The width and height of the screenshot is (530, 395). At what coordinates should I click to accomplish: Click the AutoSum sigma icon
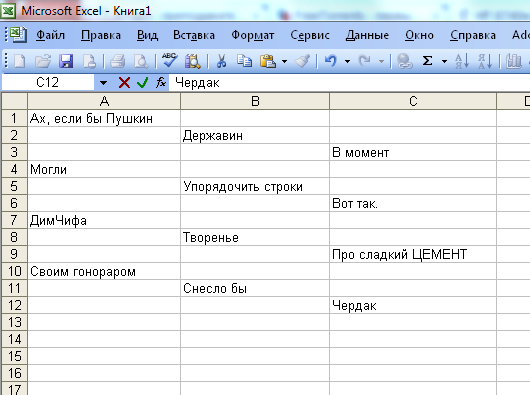427,61
